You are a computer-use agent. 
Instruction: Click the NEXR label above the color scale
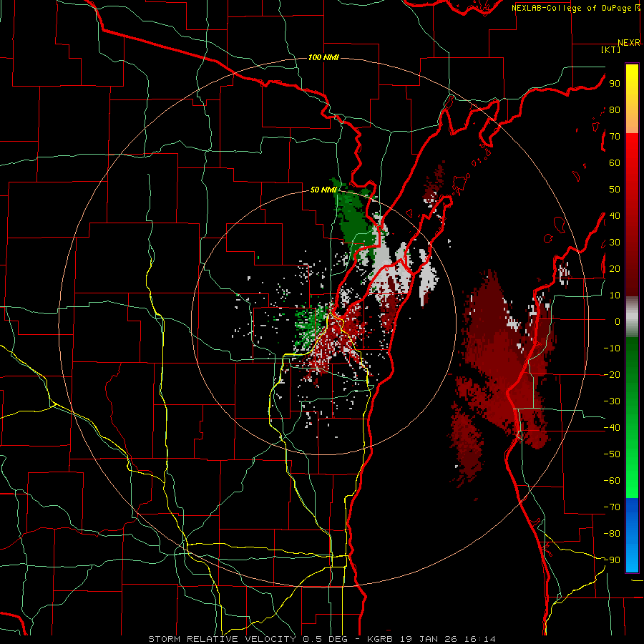click(629, 43)
